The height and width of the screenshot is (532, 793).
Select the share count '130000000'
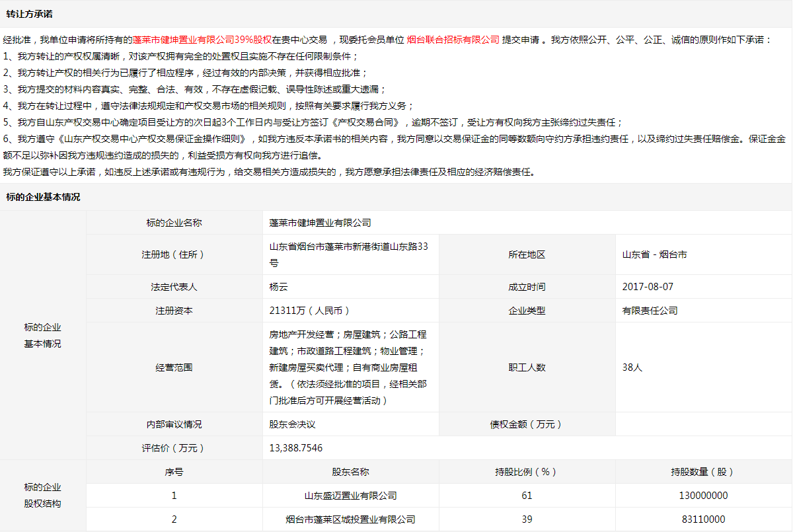(704, 496)
